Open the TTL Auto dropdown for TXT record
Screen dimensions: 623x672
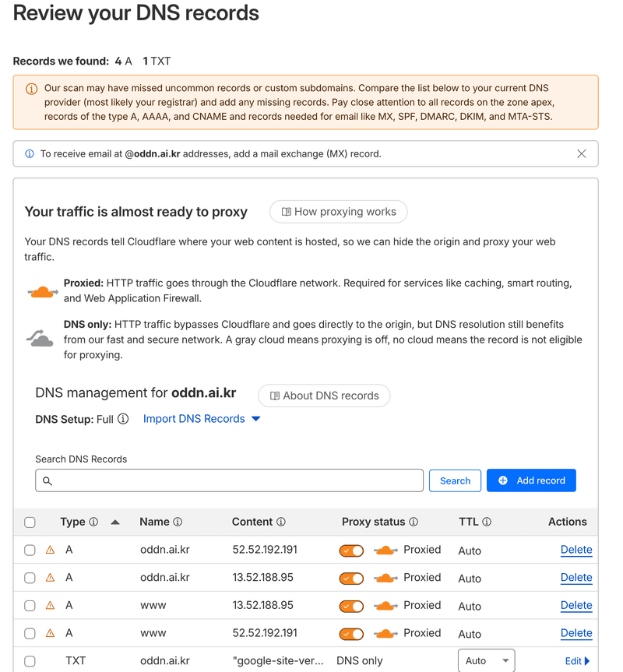coord(486,661)
